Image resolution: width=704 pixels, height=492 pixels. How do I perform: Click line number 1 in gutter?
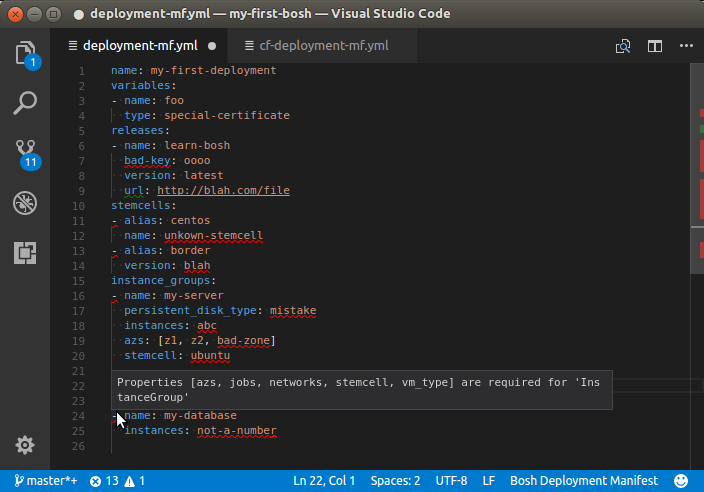tap(82, 71)
